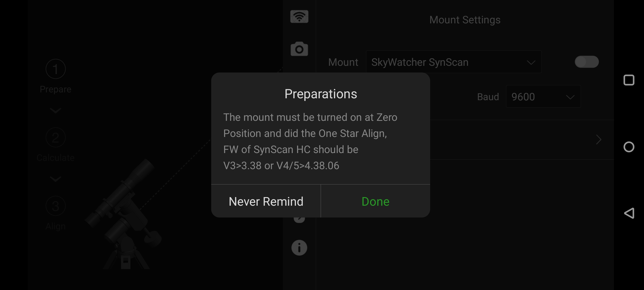The width and height of the screenshot is (644, 290).
Task: Tap the Never Remind button
Action: pos(266,201)
